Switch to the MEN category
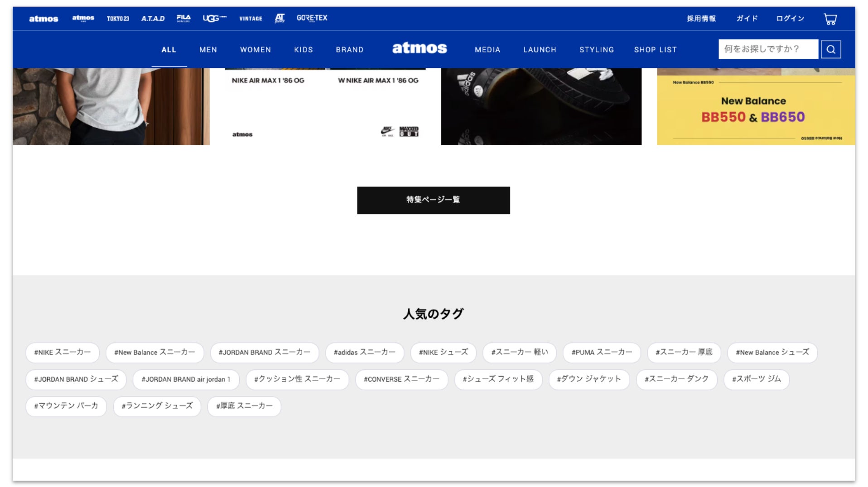This screenshot has height=487, width=868. [208, 50]
